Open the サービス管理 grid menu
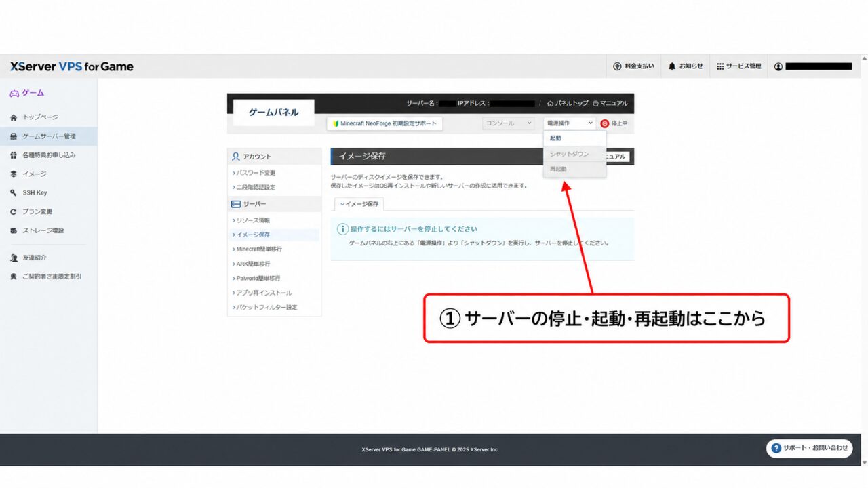The width and height of the screenshot is (868, 488). coord(738,66)
